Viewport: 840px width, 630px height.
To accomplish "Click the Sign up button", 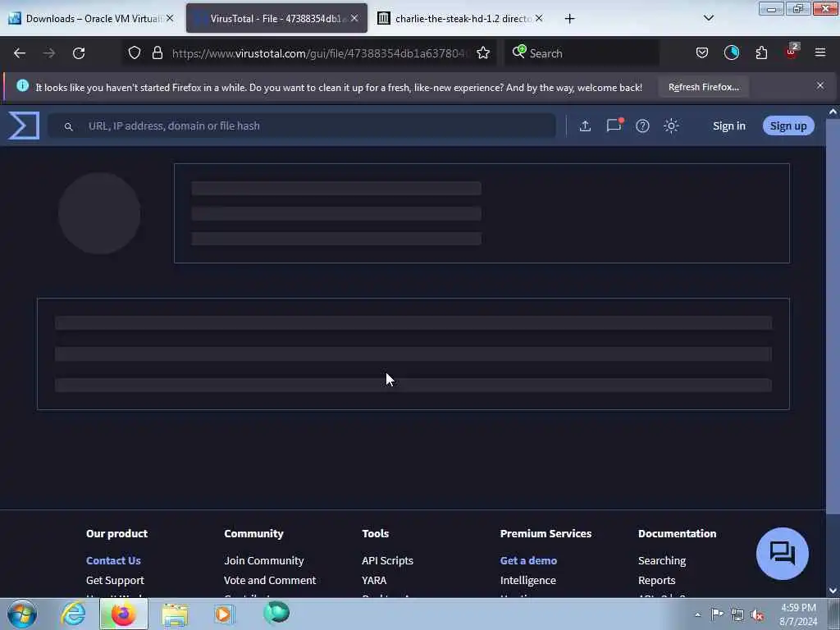I will 788,126.
